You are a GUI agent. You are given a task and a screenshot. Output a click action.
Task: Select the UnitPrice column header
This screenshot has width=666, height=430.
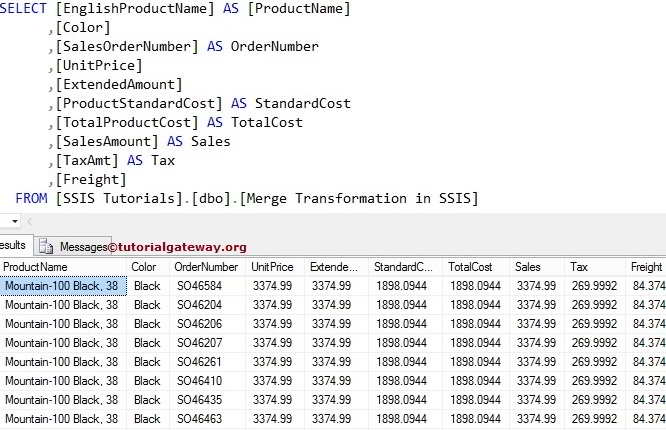pos(272,267)
